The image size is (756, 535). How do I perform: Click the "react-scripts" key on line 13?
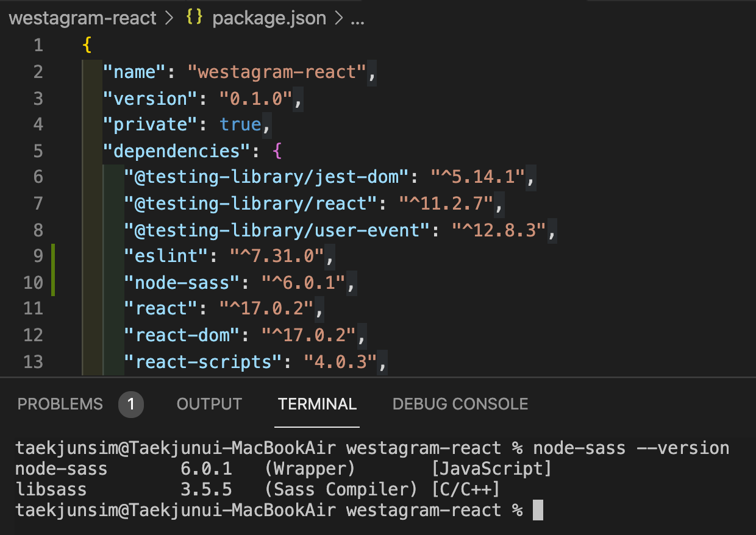[203, 362]
